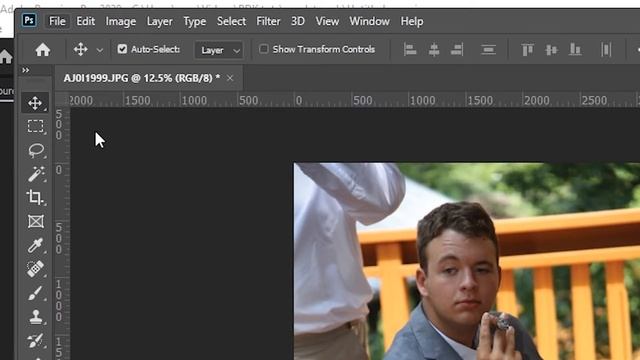Click home icon in background Premiere window
Screen dimensions: 640x360
point(6,56)
